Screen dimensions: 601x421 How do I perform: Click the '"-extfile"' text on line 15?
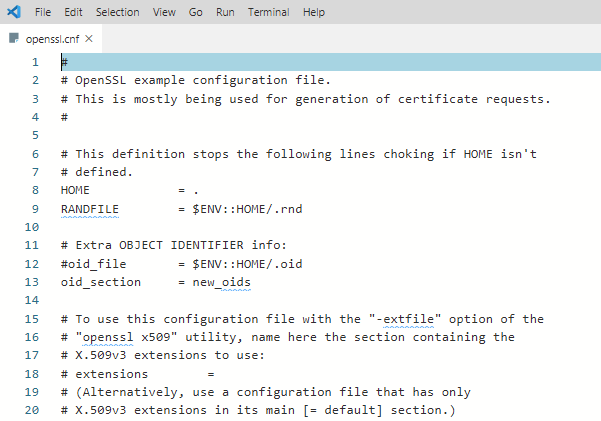tap(405, 319)
